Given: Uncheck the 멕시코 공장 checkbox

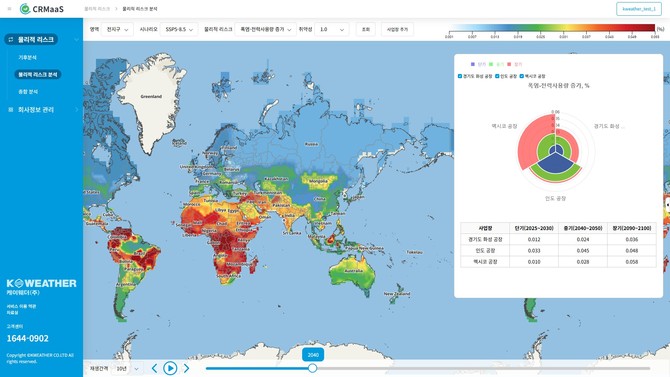Looking at the screenshot, I should [521, 76].
